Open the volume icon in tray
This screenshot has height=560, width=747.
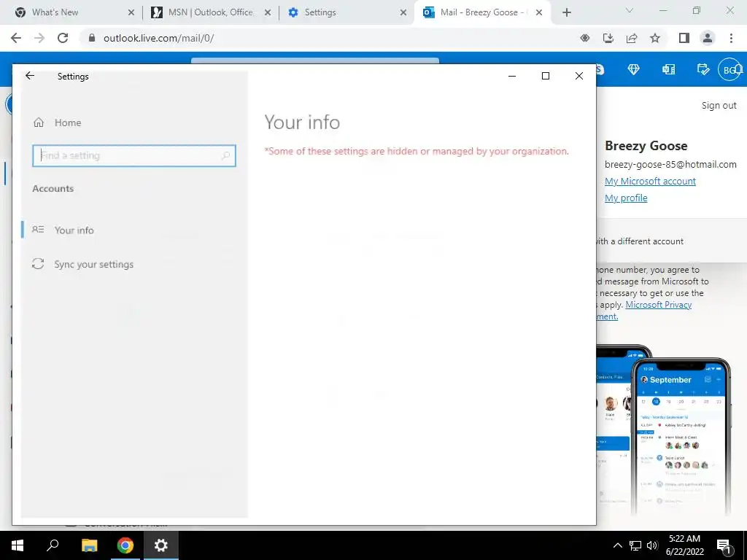pos(652,545)
